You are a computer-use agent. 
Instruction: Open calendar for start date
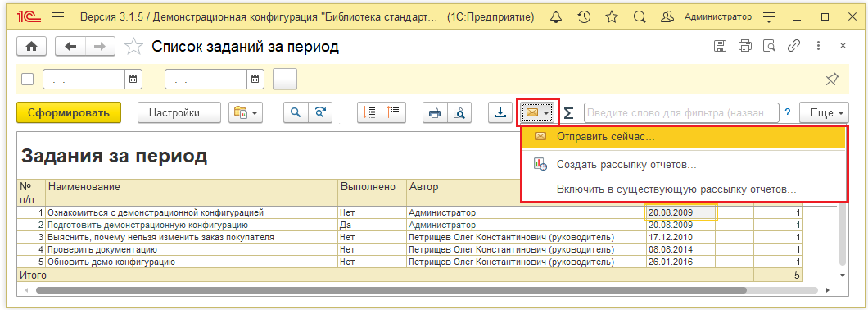pyautogui.click(x=133, y=80)
